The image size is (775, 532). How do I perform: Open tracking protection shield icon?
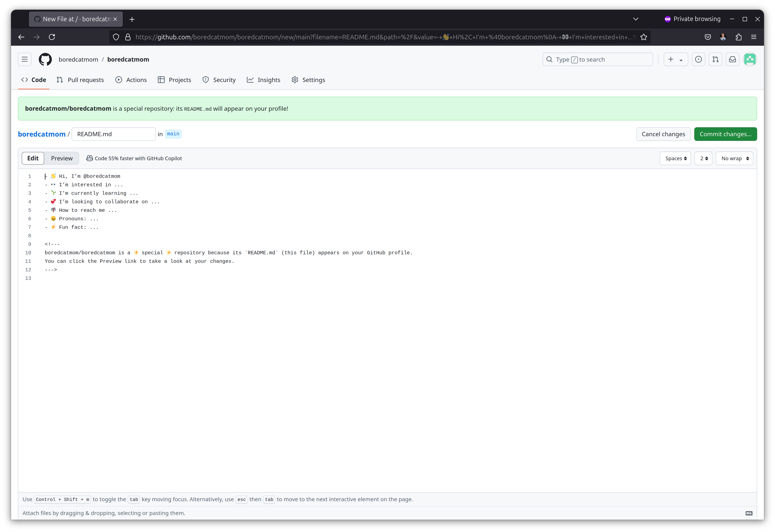(x=116, y=37)
